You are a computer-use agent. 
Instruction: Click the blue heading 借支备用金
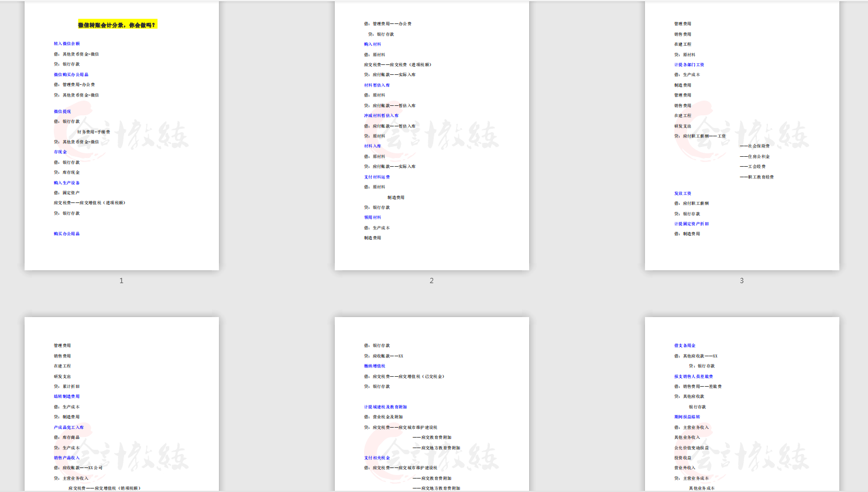click(685, 346)
